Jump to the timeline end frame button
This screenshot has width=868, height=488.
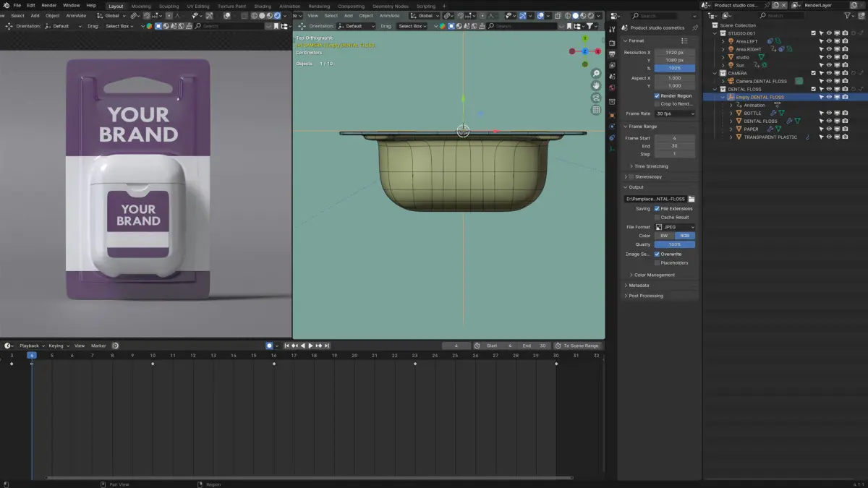[327, 346]
